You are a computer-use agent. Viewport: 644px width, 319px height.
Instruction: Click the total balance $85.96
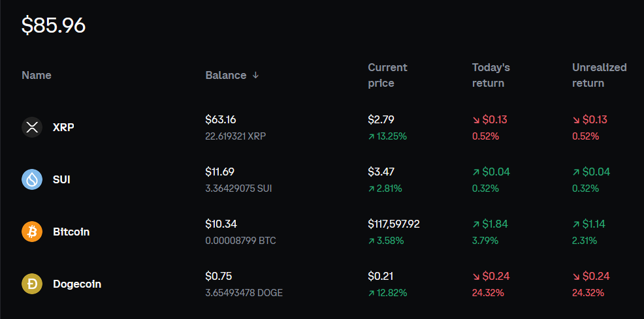[54, 25]
